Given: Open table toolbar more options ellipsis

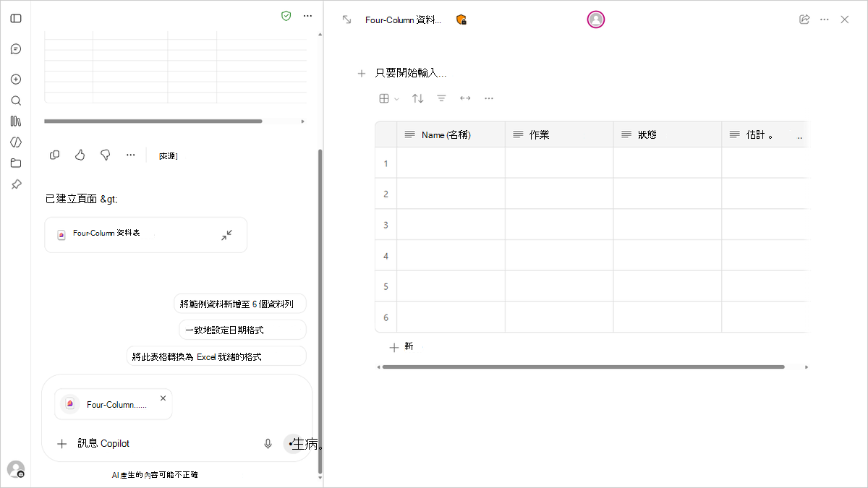Looking at the screenshot, I should coord(489,98).
